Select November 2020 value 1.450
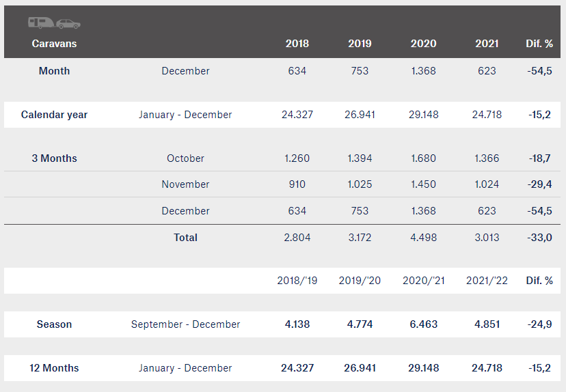The height and width of the screenshot is (392, 566). pos(423,184)
